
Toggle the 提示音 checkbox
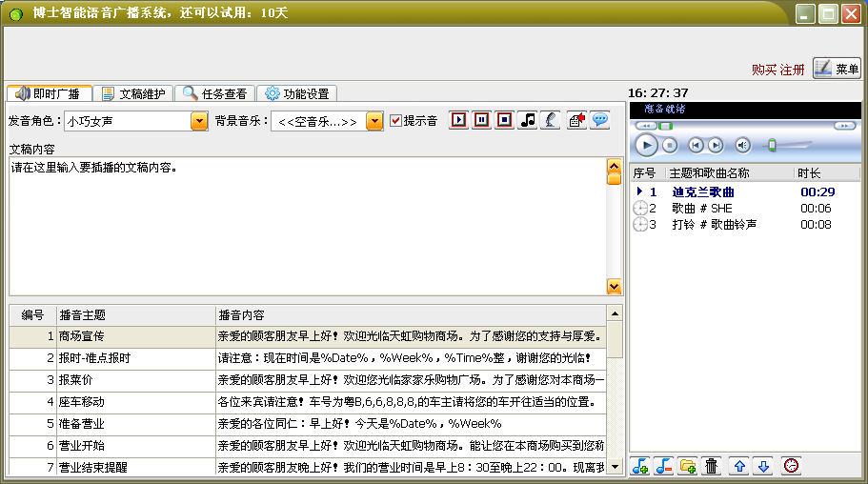click(x=395, y=121)
